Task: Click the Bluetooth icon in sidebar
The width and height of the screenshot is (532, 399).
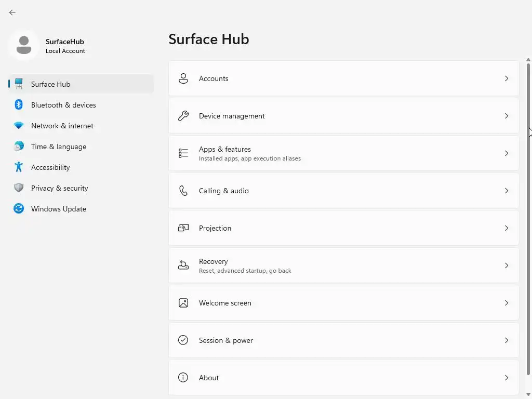Action: (x=19, y=105)
